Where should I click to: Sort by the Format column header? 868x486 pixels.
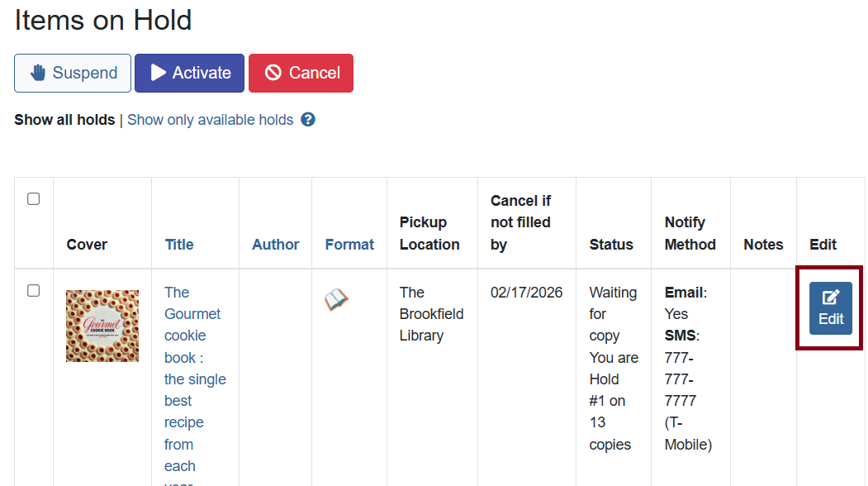point(349,245)
